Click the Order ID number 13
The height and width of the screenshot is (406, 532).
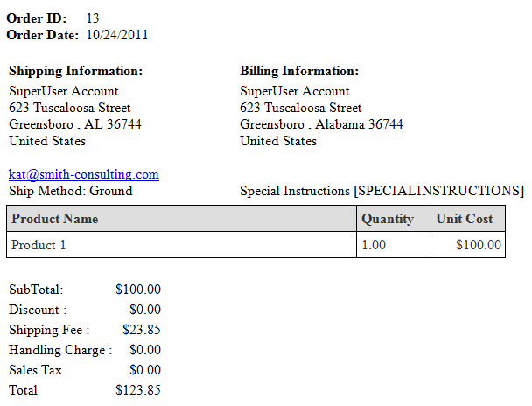click(x=92, y=18)
